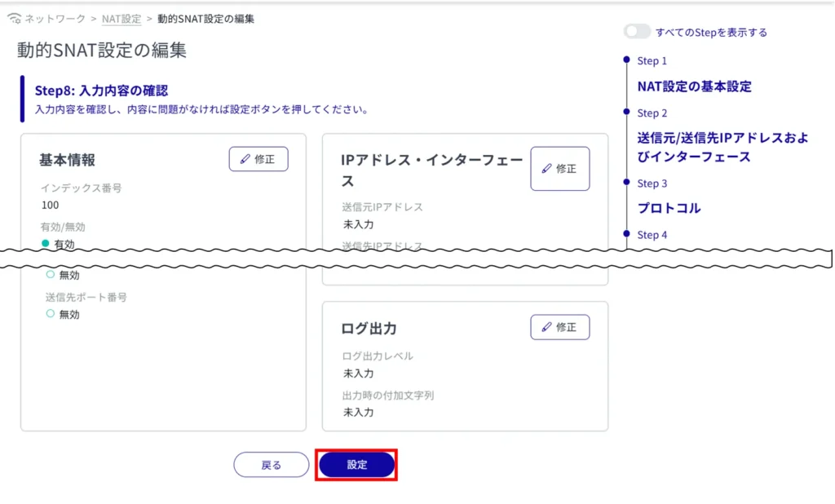Click the 有効 radio indicator under 有効/無効
835x504 pixels.
pyautogui.click(x=46, y=243)
